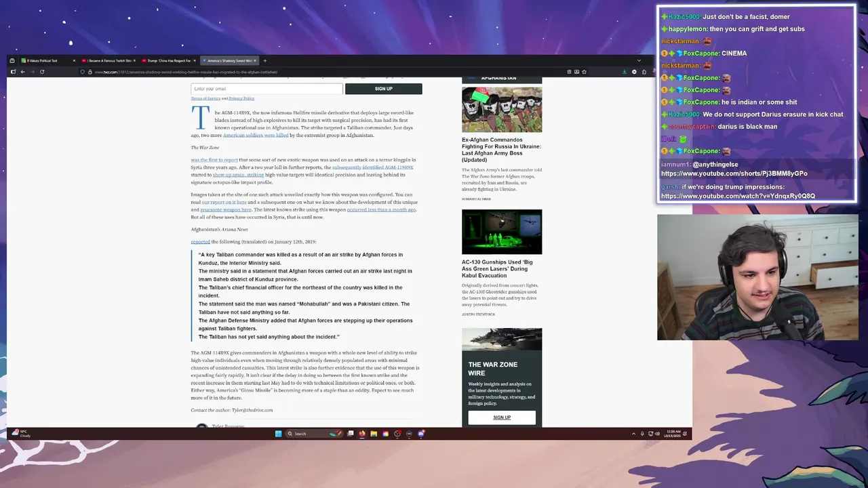Image resolution: width=868 pixels, height=488 pixels.
Task: Open the notification bell in tray
Action: (x=685, y=434)
